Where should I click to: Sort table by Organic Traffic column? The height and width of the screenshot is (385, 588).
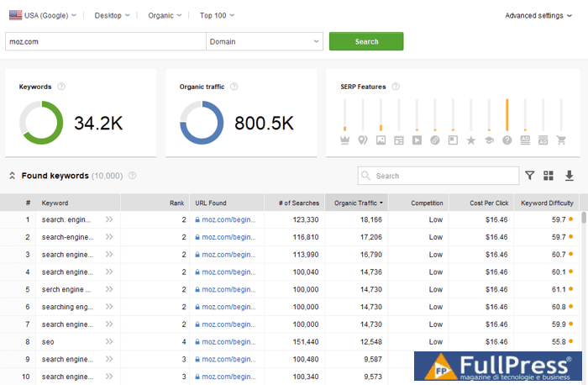(x=359, y=203)
